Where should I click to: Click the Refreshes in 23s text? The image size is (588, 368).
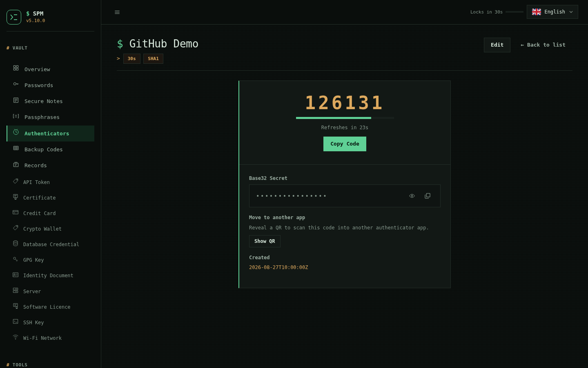pyautogui.click(x=345, y=128)
